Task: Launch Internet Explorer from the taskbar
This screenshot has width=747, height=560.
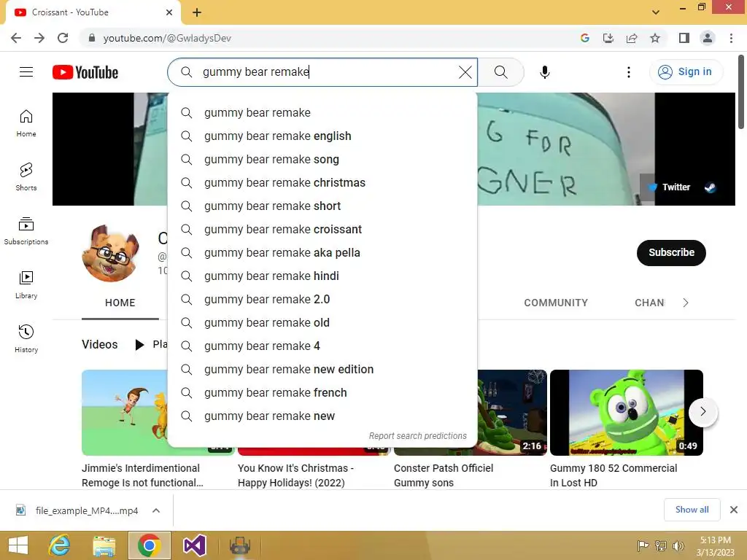Action: coord(60,545)
